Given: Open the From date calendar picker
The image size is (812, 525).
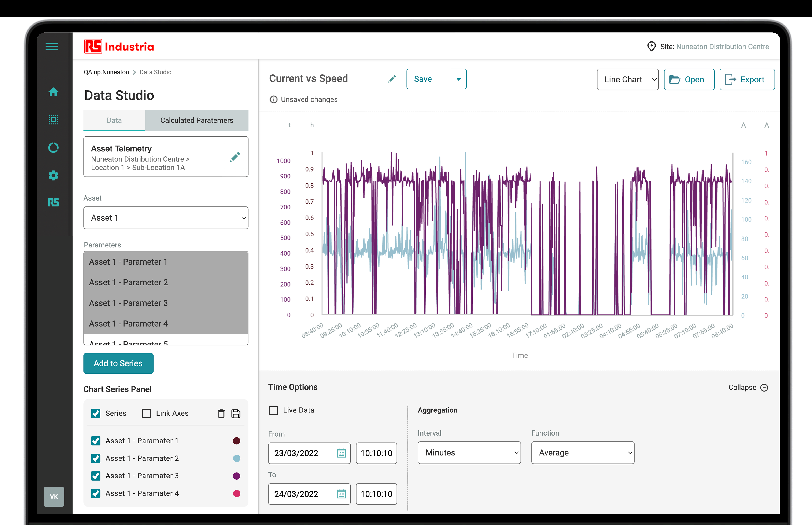Looking at the screenshot, I should click(x=341, y=453).
